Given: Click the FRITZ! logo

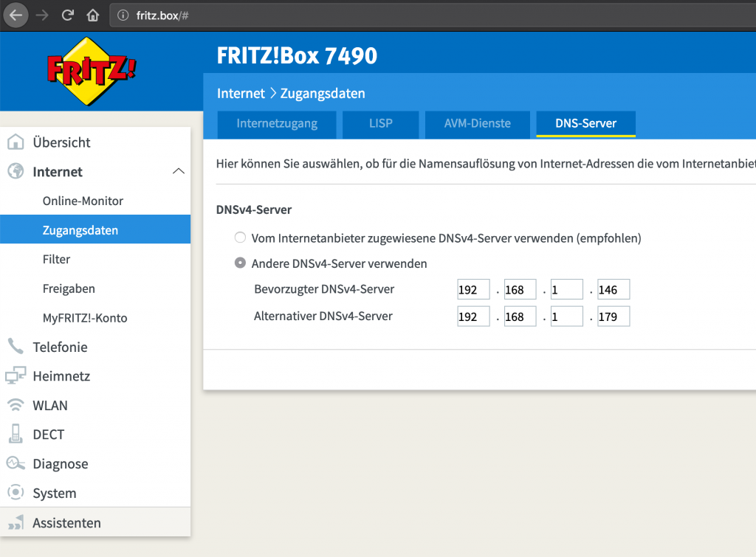Looking at the screenshot, I should point(91,71).
